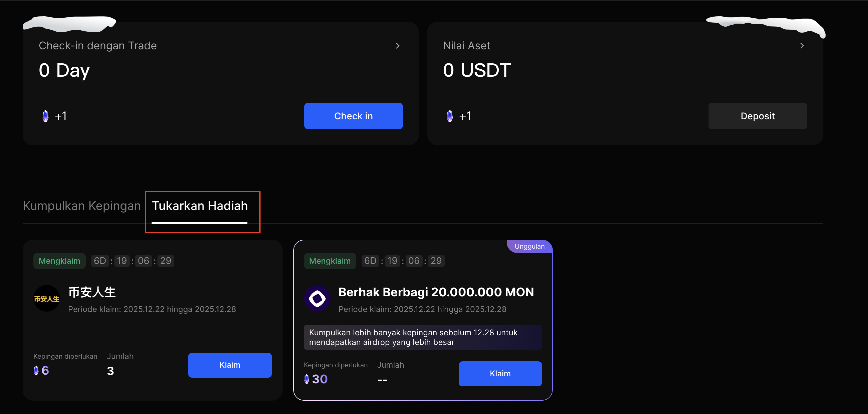
Task: Click the 币安人生 token logo
Action: 47,298
